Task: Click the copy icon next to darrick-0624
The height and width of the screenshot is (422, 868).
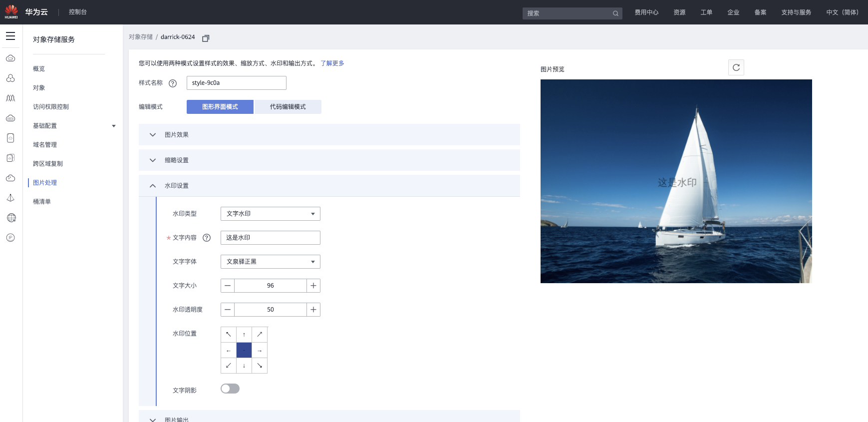Action: [206, 38]
